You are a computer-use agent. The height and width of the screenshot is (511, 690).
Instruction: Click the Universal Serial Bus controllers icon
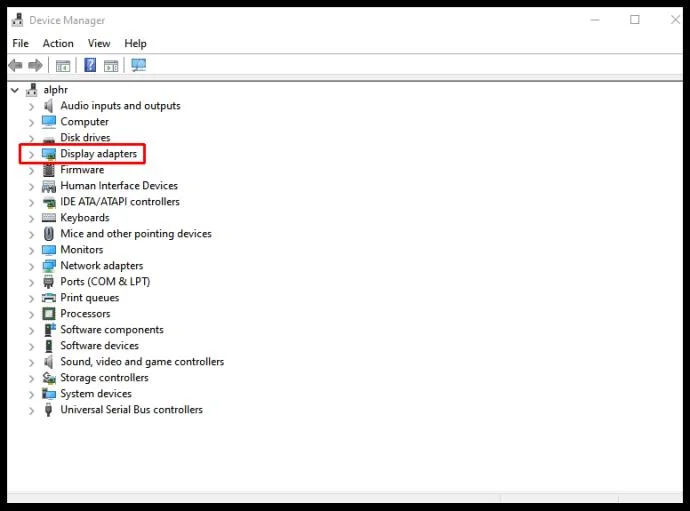(48, 410)
